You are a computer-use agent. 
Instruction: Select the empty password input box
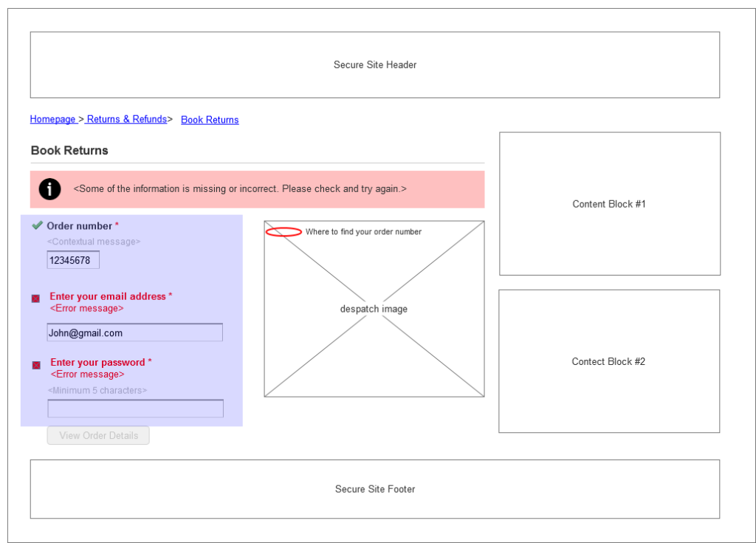[x=135, y=409]
